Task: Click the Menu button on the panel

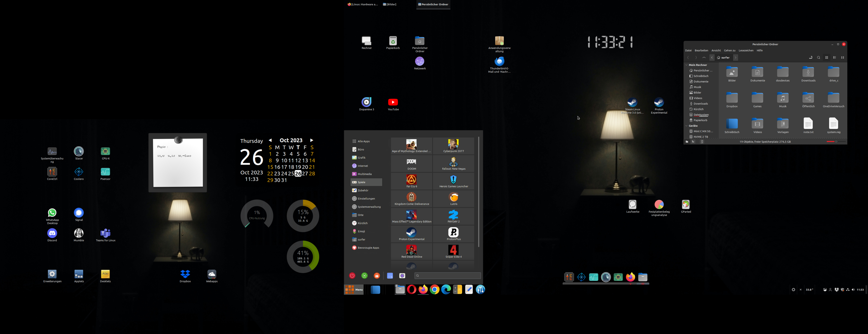Action: point(354,290)
